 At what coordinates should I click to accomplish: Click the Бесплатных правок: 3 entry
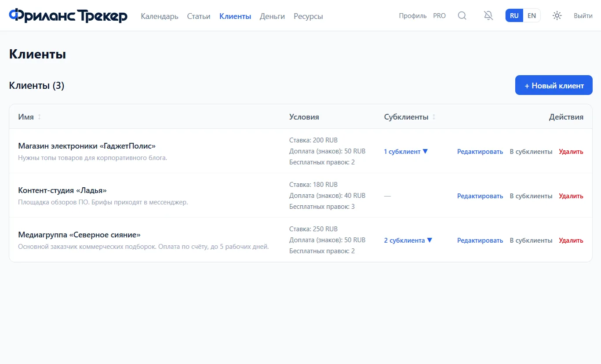pyautogui.click(x=322, y=207)
